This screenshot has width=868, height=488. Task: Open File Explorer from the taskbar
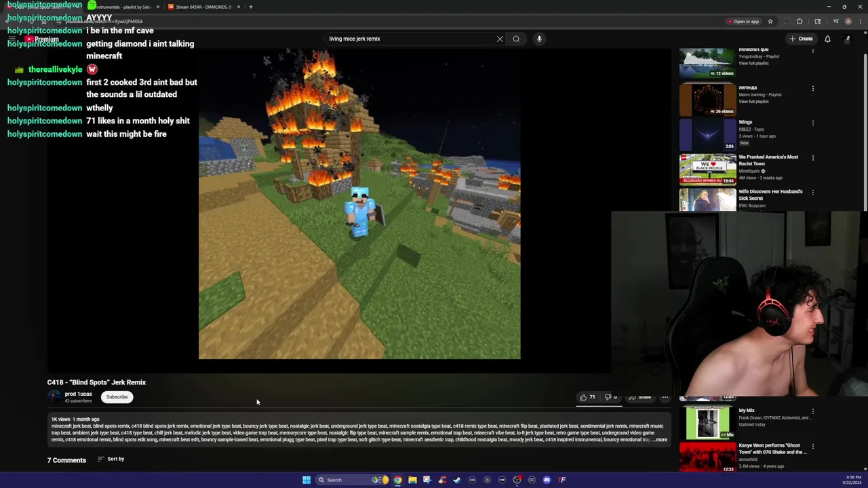click(x=412, y=480)
